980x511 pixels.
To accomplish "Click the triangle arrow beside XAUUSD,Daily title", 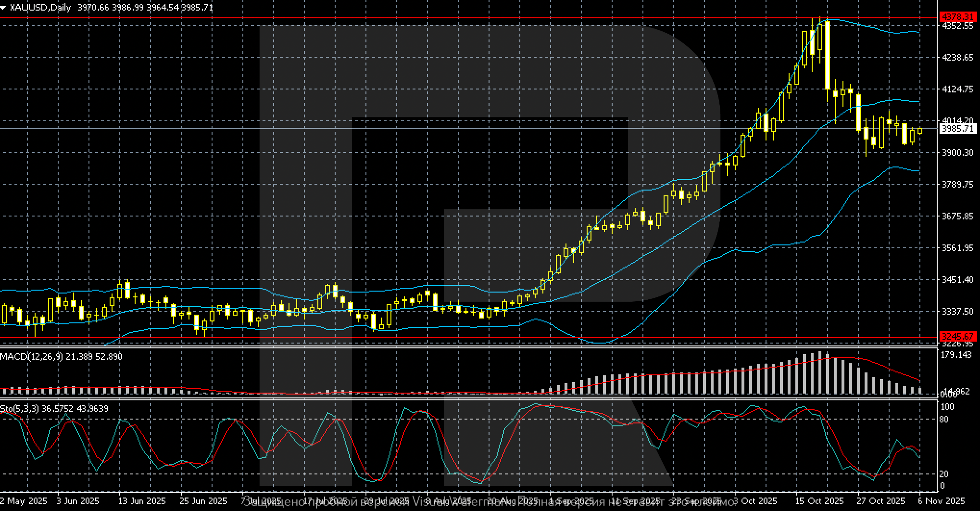I will click(x=4, y=8).
